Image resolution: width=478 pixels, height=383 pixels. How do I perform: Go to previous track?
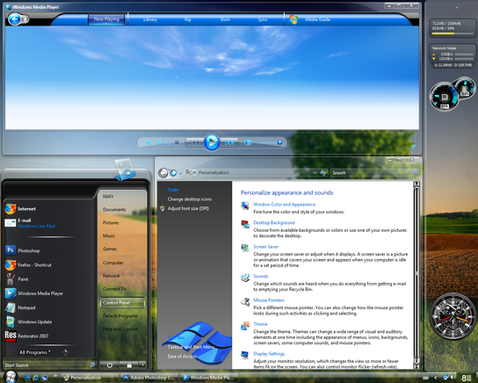pos(194,143)
